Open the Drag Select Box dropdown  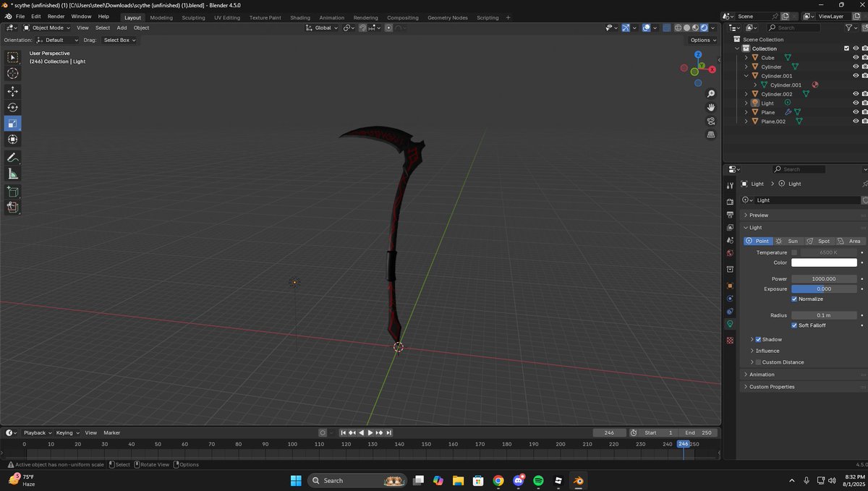point(119,40)
